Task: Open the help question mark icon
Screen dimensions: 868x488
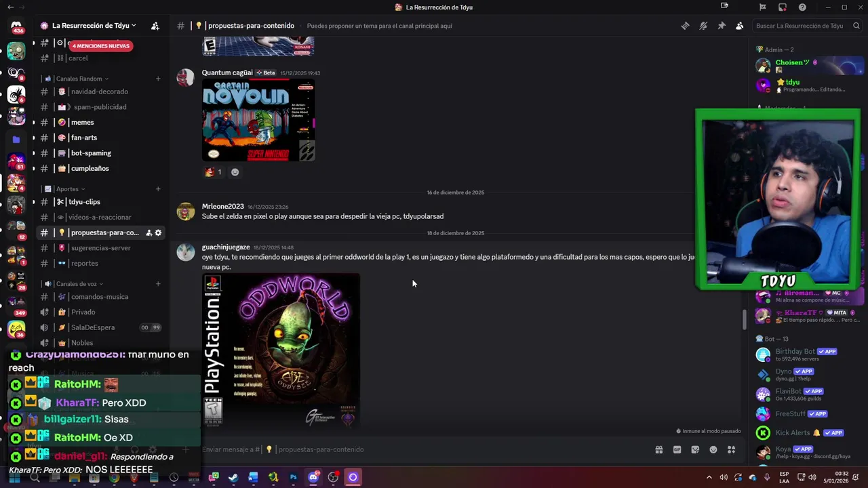Action: (802, 7)
